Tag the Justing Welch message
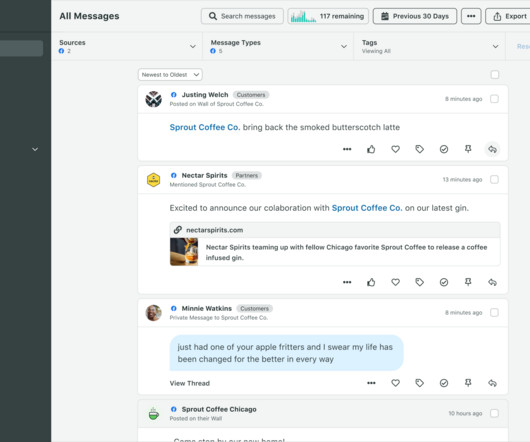The image size is (530, 442). point(419,149)
